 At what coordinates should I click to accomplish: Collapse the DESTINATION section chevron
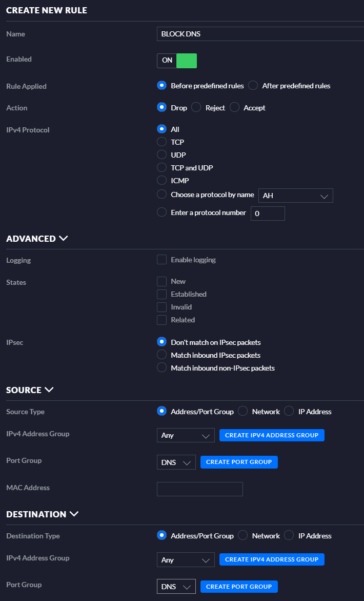coord(74,514)
